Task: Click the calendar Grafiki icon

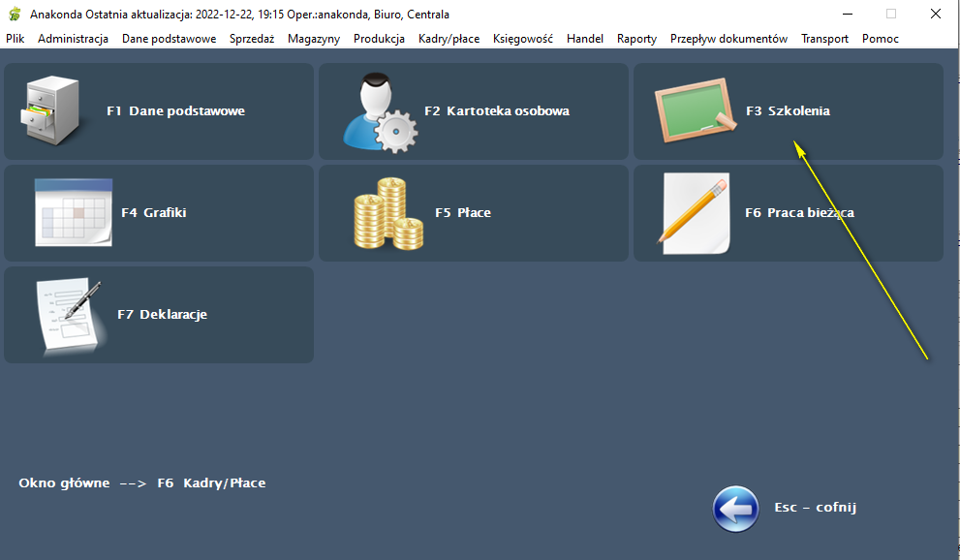Action: tap(74, 212)
